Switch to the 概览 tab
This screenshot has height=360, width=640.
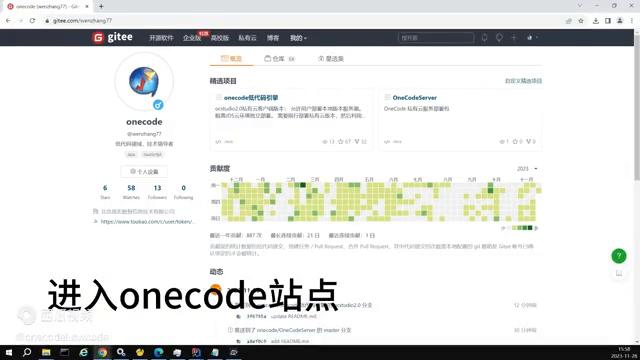pos(231,59)
